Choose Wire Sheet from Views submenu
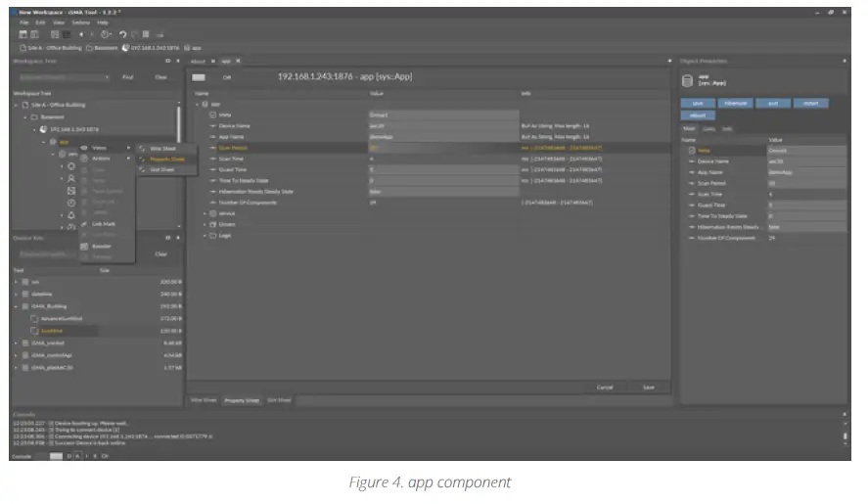The height and width of the screenshot is (504, 868). pyautogui.click(x=166, y=149)
